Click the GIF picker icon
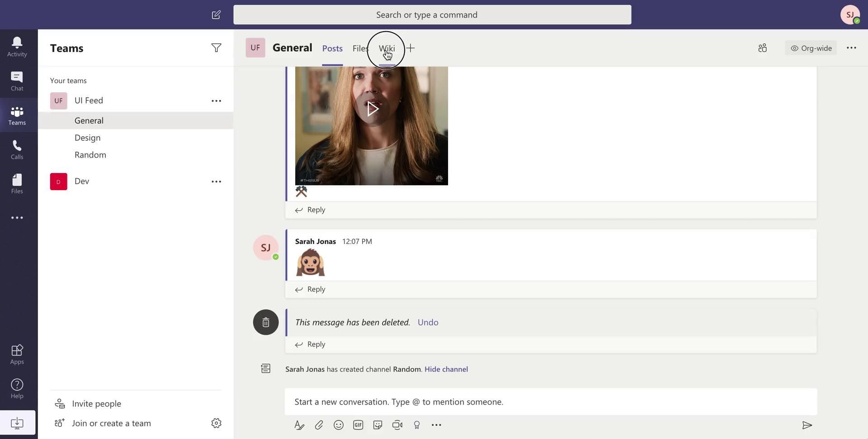868x439 pixels. pos(358,425)
